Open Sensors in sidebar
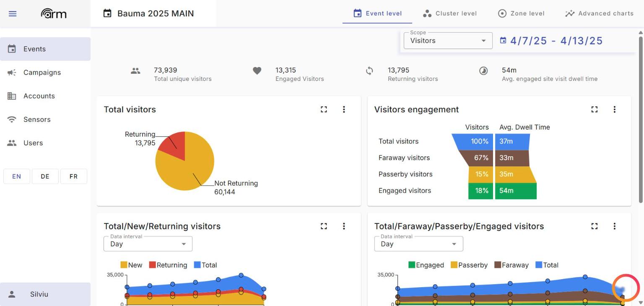The height and width of the screenshot is (306, 644). pyautogui.click(x=45, y=119)
